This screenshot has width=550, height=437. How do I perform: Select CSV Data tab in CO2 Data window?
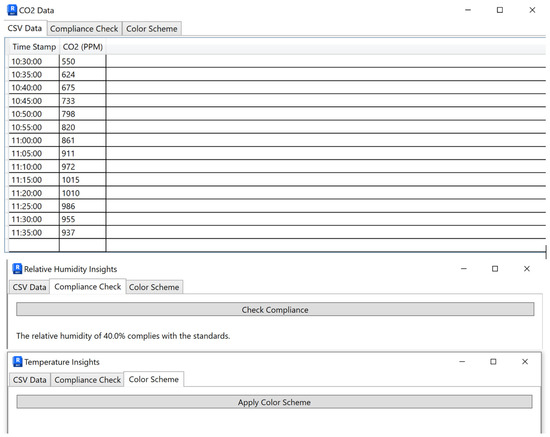coord(25,28)
